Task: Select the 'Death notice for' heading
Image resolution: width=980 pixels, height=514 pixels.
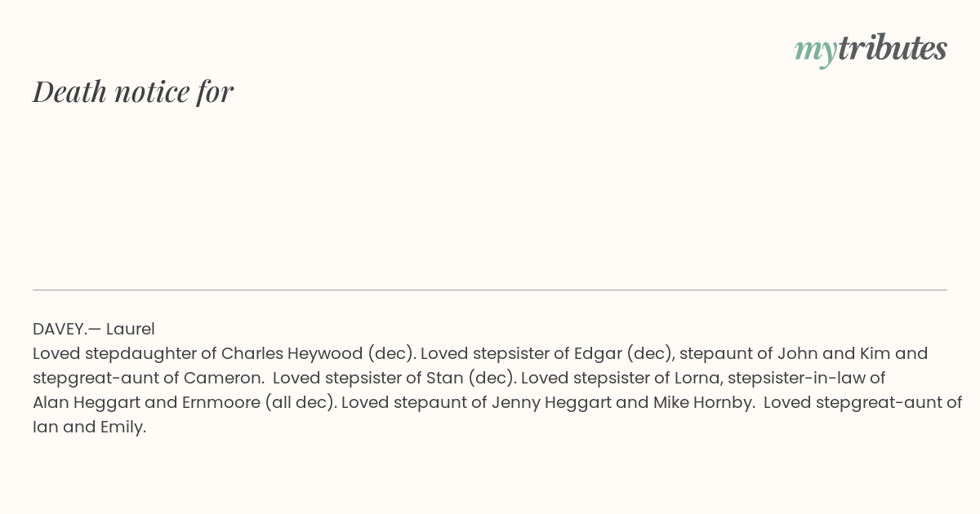Action: click(x=133, y=91)
